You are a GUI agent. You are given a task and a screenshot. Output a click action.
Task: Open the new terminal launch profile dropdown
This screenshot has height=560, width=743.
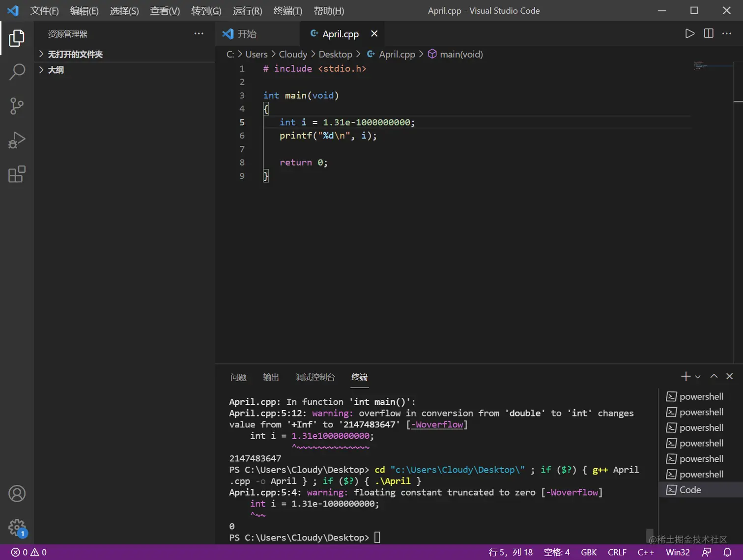[x=698, y=377]
